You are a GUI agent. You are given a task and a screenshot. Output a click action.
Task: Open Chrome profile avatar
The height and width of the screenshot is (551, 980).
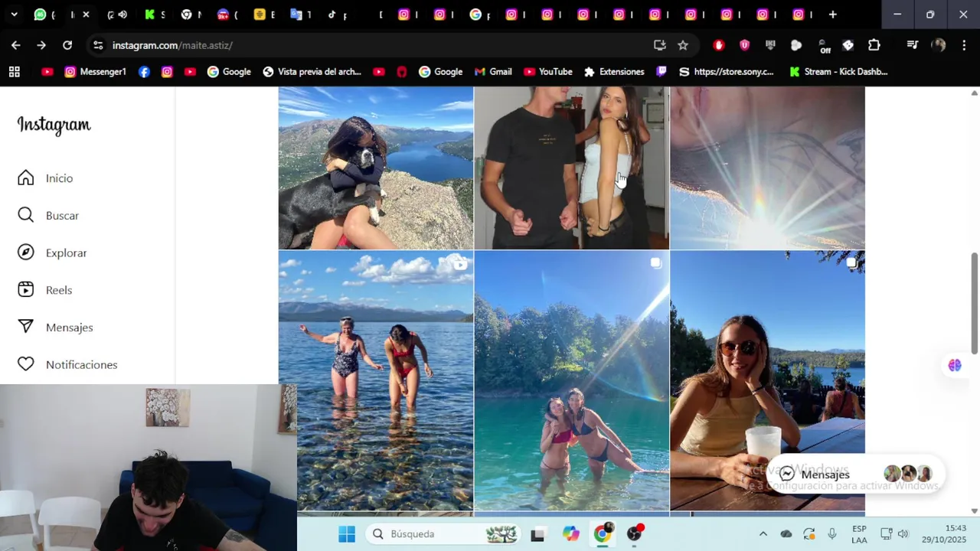coord(939,45)
